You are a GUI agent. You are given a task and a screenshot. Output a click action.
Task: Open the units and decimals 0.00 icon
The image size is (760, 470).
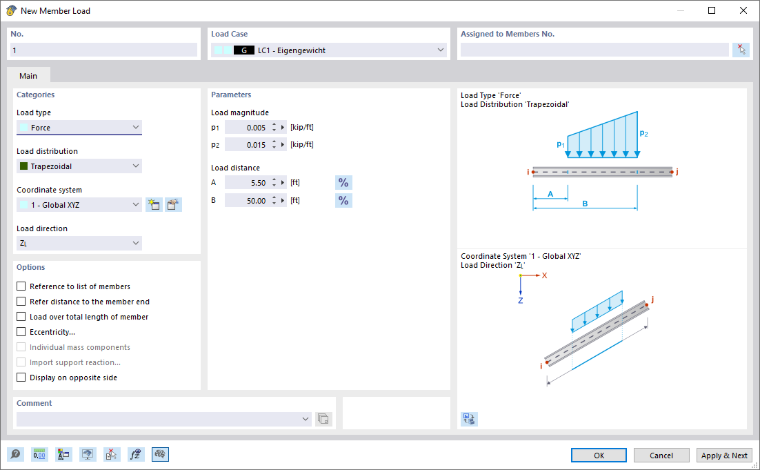39,454
